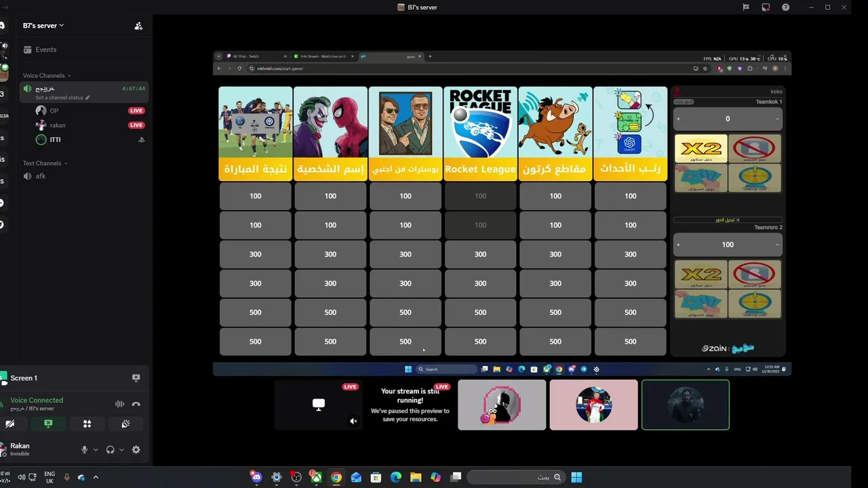Open microphone input options arrow
The image size is (868, 488).
tap(96, 450)
